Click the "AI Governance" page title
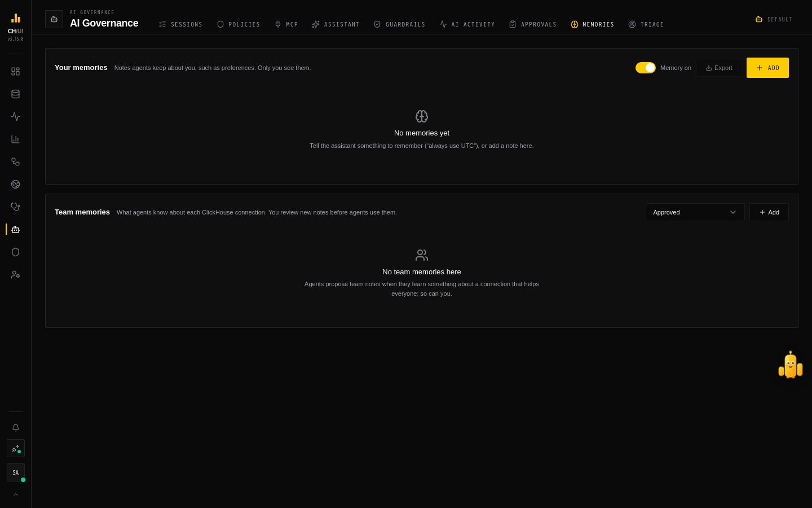812x508 pixels. tap(104, 23)
